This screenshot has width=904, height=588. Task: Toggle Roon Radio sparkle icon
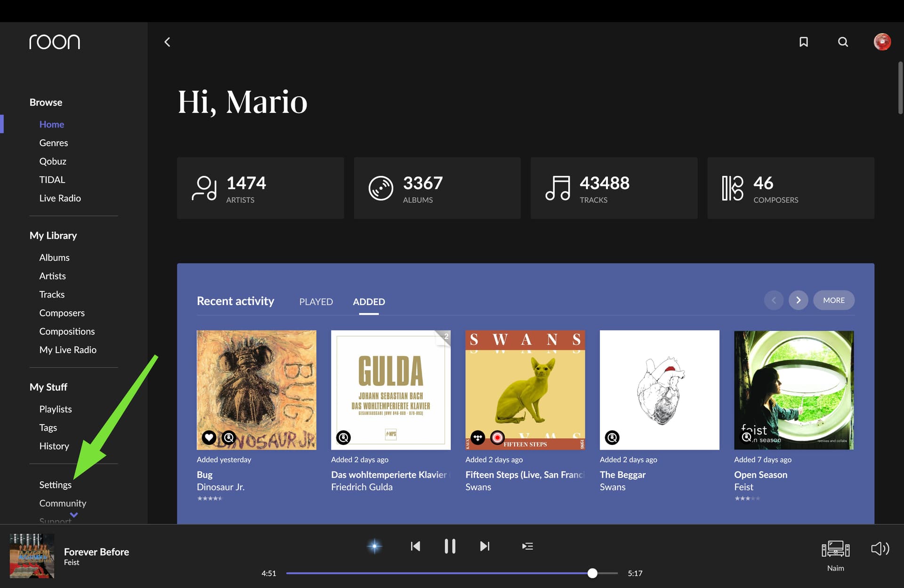[x=374, y=546]
